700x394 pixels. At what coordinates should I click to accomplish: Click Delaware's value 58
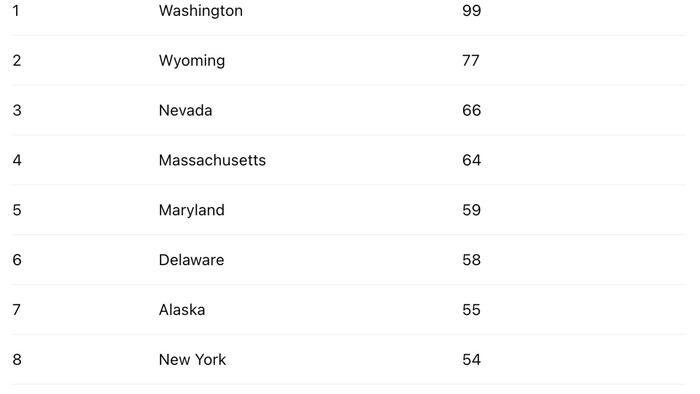pos(471,260)
